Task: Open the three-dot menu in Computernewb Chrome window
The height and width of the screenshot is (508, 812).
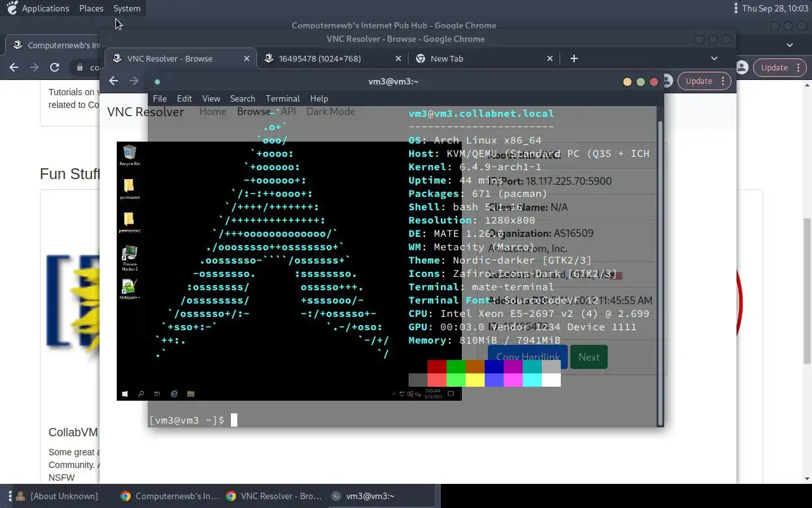Action: pos(799,67)
